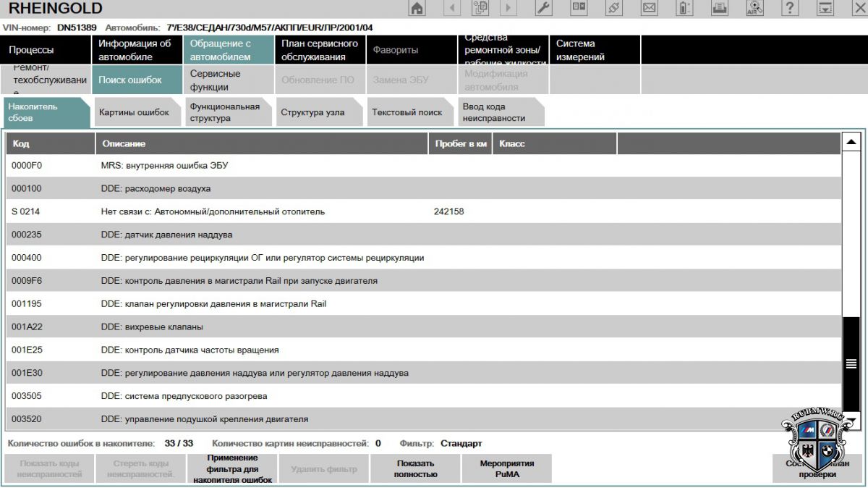Click the Мероприятия PuMA button
Viewport: 868px width, 488px height.
[506, 469]
